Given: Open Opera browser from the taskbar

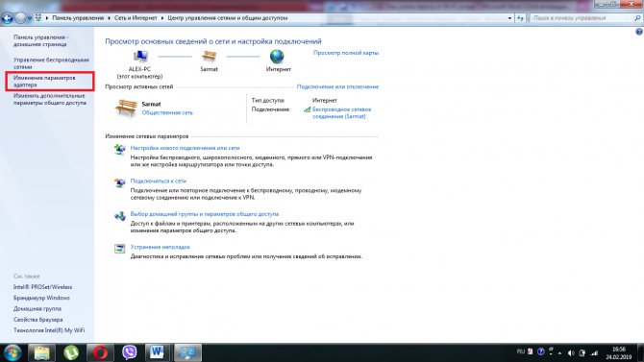Looking at the screenshot, I should coord(100,352).
